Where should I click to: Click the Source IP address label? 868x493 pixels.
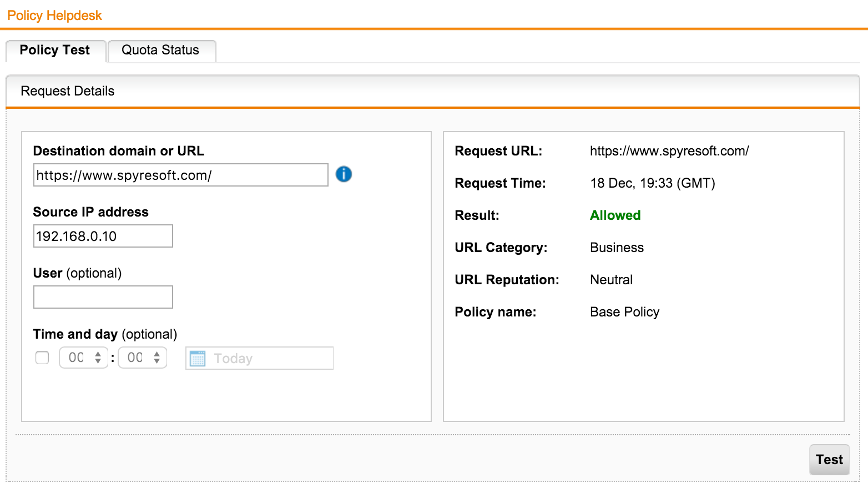click(90, 212)
